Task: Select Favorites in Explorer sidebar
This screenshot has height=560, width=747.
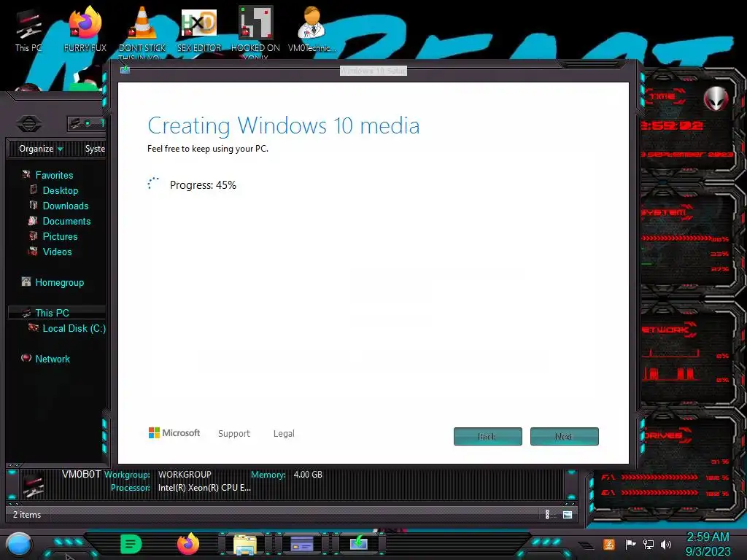Action: point(54,175)
